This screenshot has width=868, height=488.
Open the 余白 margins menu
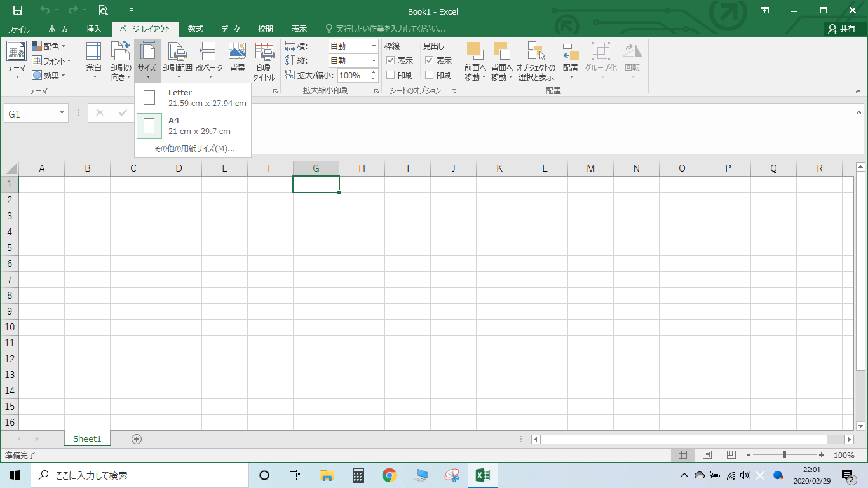coord(94,62)
